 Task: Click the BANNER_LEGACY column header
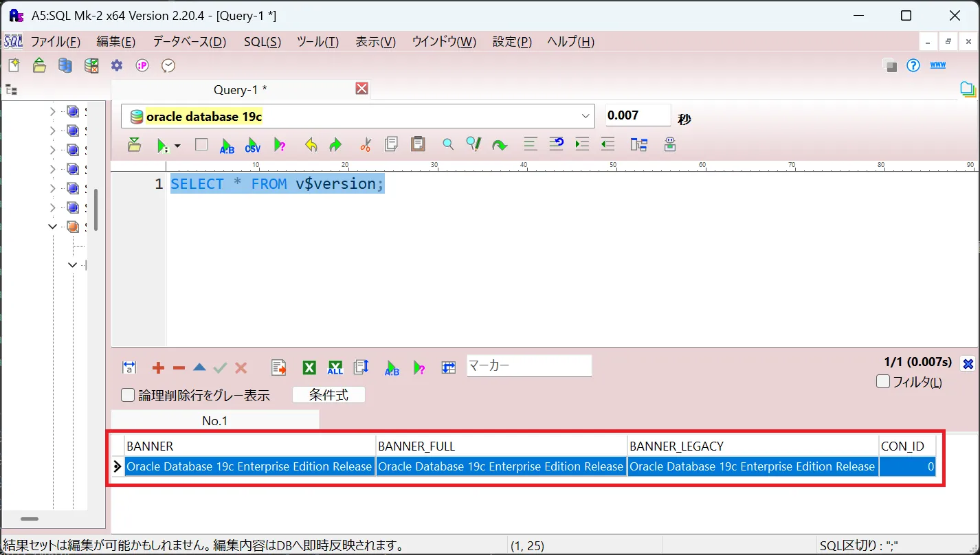tap(753, 446)
